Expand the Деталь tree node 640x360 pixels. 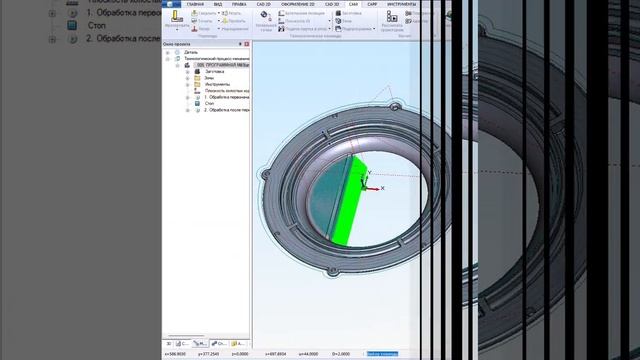[167, 53]
